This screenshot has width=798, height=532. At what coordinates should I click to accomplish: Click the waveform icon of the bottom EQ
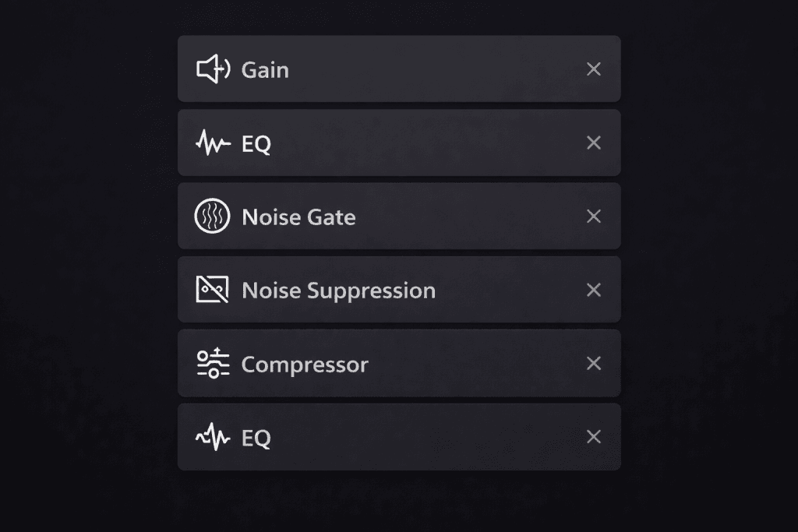(x=213, y=438)
